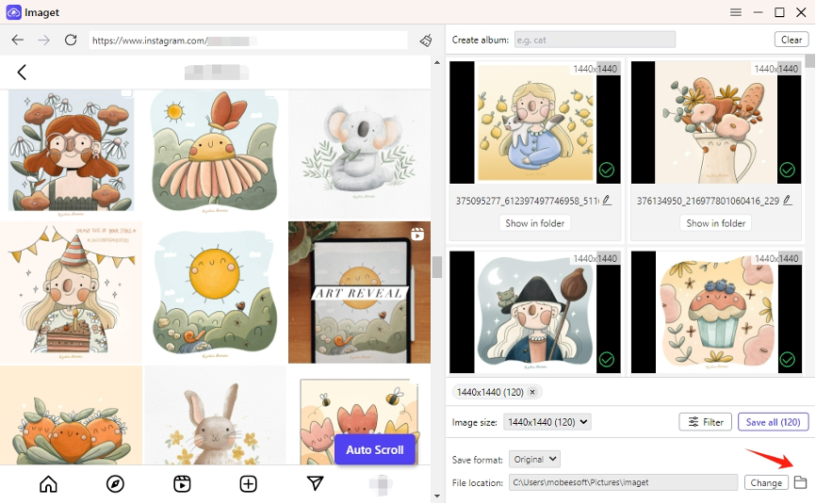The image size is (816, 504).
Task: Toggle selection of witch girl image
Action: point(606,360)
